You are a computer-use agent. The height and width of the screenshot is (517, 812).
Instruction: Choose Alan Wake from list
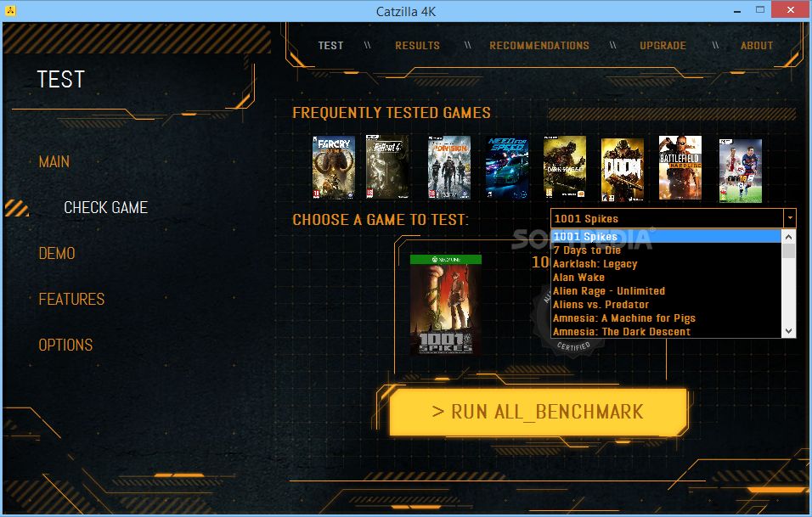click(x=666, y=278)
